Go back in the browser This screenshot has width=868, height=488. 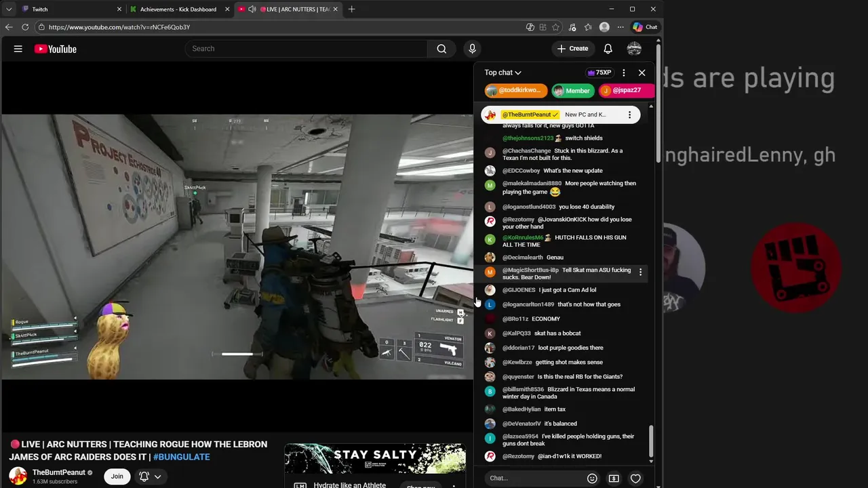click(x=9, y=27)
